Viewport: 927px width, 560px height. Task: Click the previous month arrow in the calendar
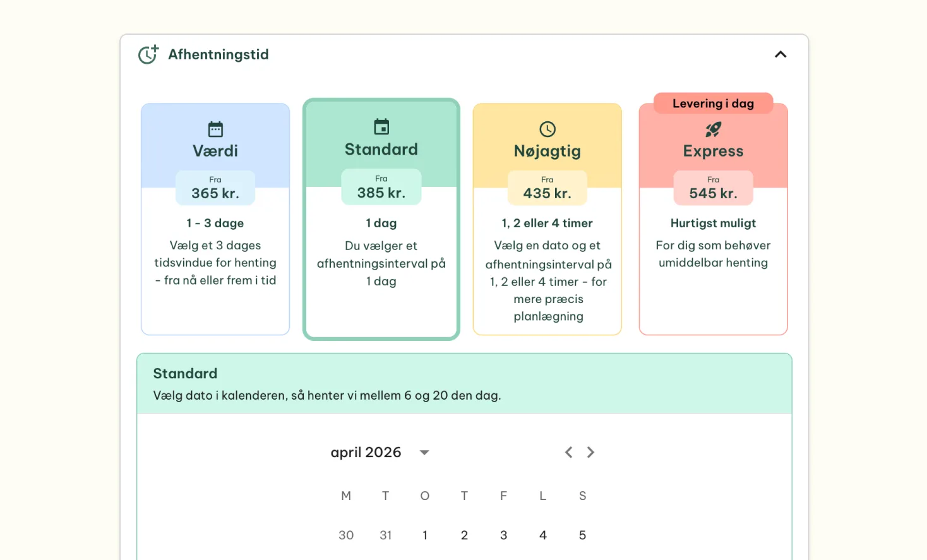568,452
